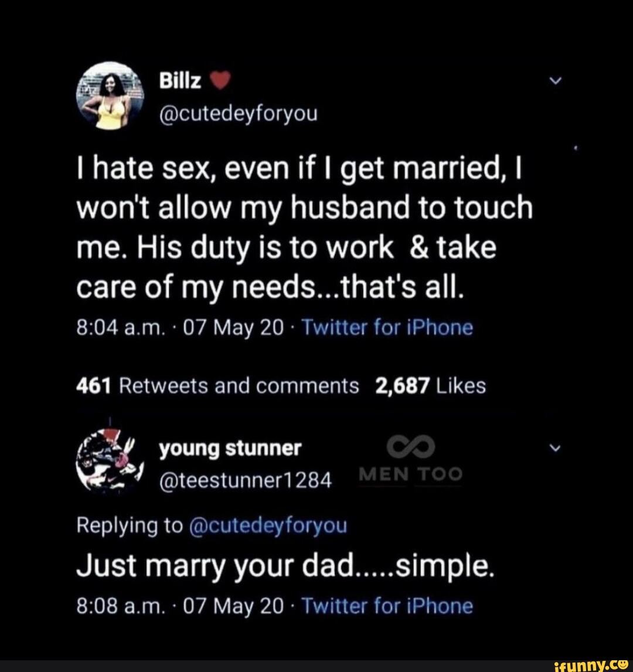Click the young stunner display name

point(230,449)
